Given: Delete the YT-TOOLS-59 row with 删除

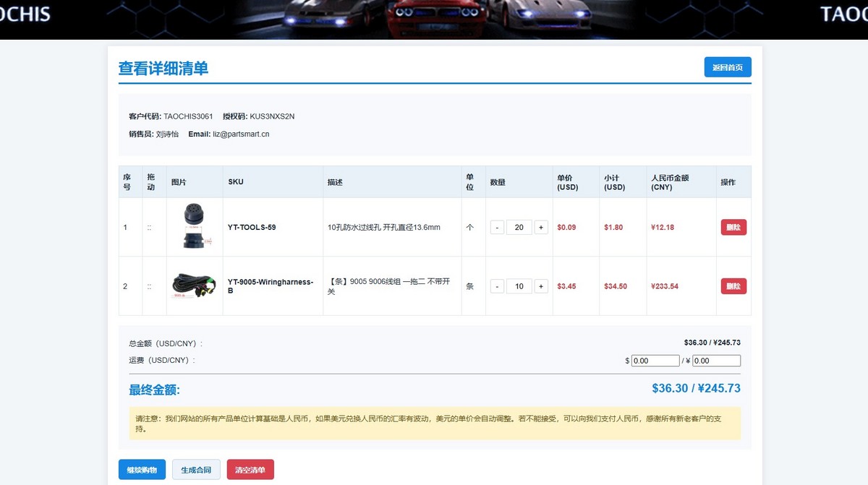Looking at the screenshot, I should point(733,227).
